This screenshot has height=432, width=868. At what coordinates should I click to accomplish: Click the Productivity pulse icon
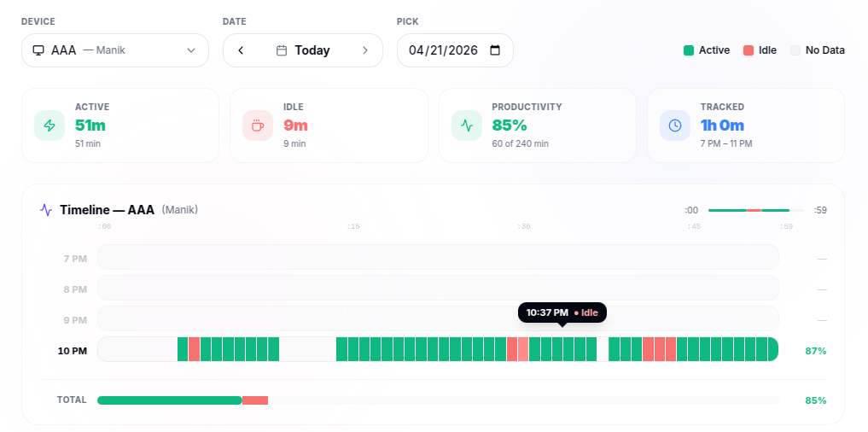tap(466, 126)
